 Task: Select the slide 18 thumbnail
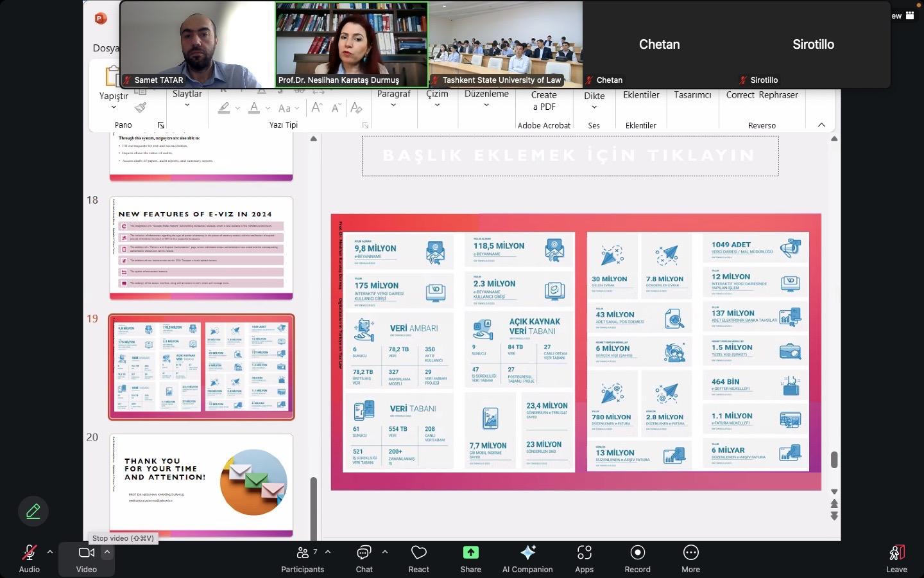point(201,248)
